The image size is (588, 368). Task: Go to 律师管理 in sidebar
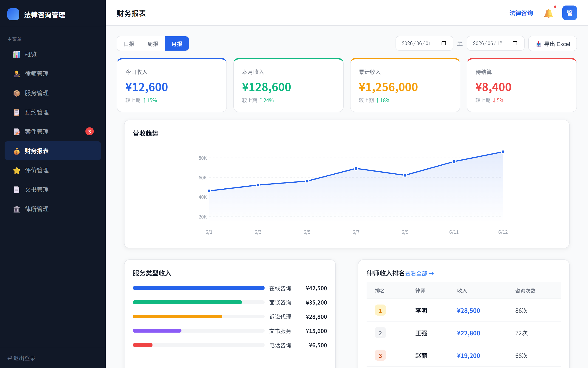click(x=53, y=74)
